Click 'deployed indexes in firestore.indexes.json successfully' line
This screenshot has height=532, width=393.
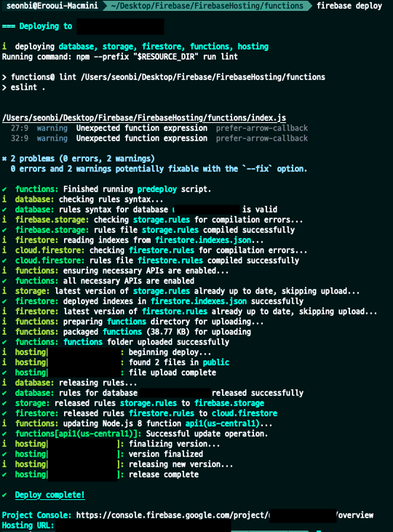153,301
